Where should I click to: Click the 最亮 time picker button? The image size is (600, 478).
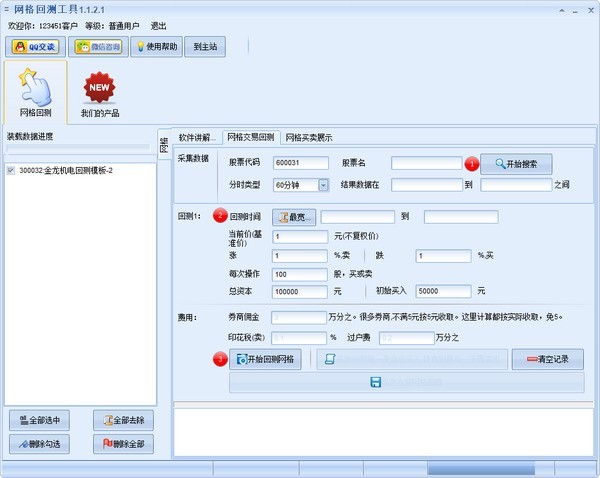pyautogui.click(x=294, y=217)
